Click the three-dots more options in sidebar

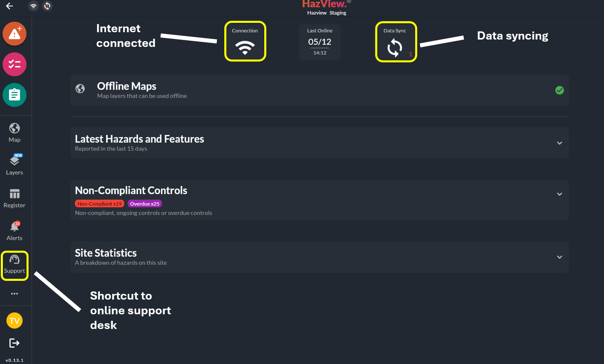click(x=15, y=294)
